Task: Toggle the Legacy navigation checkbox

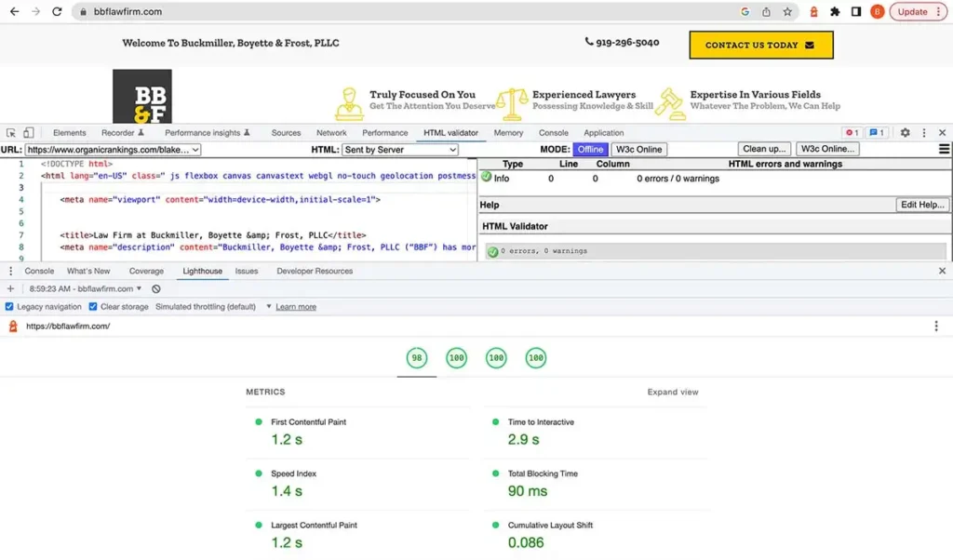Action: click(9, 307)
